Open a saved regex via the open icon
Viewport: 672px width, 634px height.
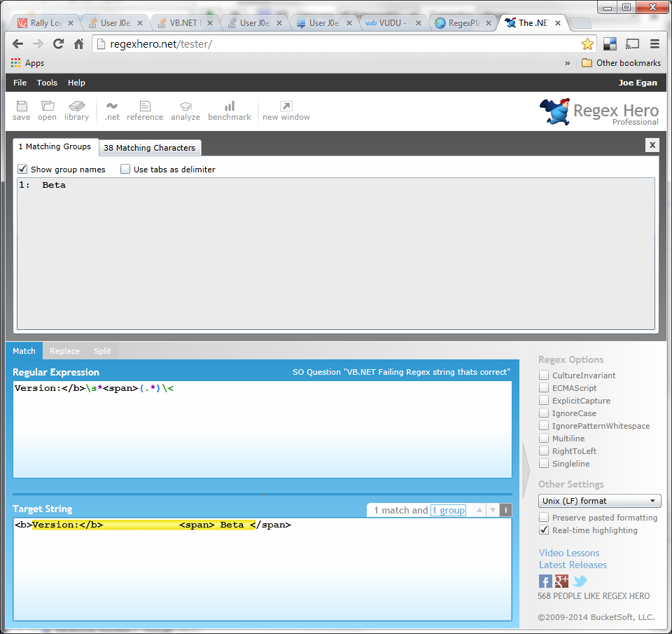tap(47, 110)
